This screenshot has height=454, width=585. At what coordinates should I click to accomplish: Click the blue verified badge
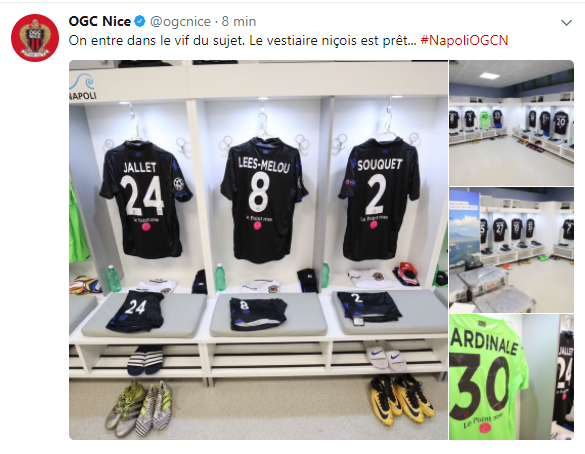point(140,21)
